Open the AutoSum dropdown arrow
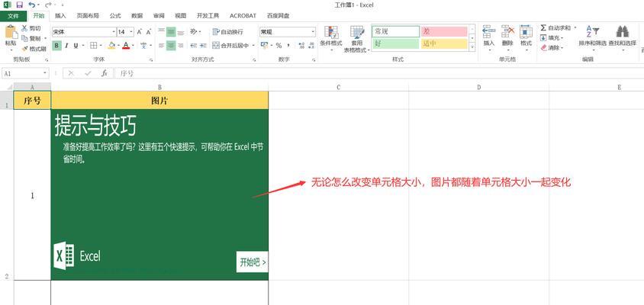This screenshot has height=305, width=644. (575, 28)
